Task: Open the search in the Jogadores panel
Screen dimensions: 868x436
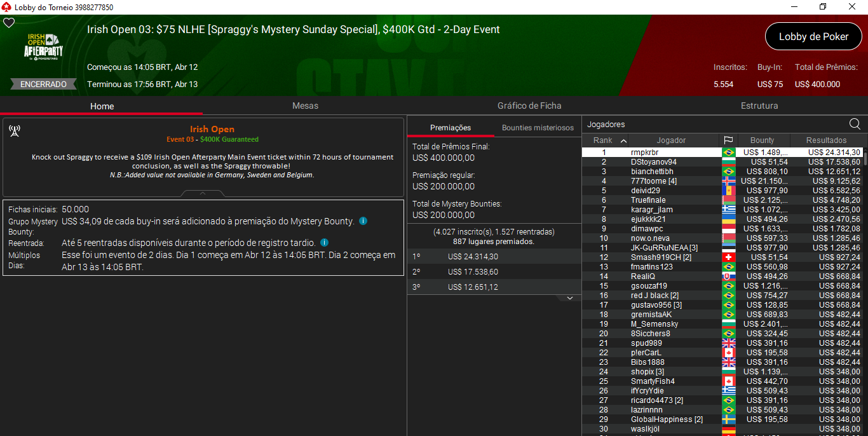Action: 855,124
